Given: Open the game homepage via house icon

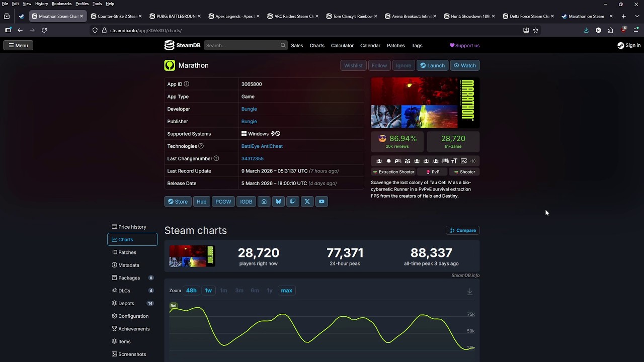Looking at the screenshot, I should pos(264,202).
